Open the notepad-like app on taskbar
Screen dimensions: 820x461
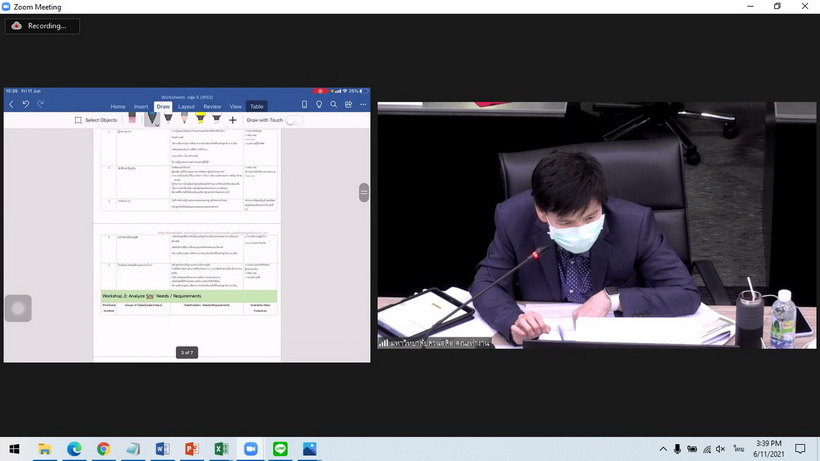pos(133,449)
